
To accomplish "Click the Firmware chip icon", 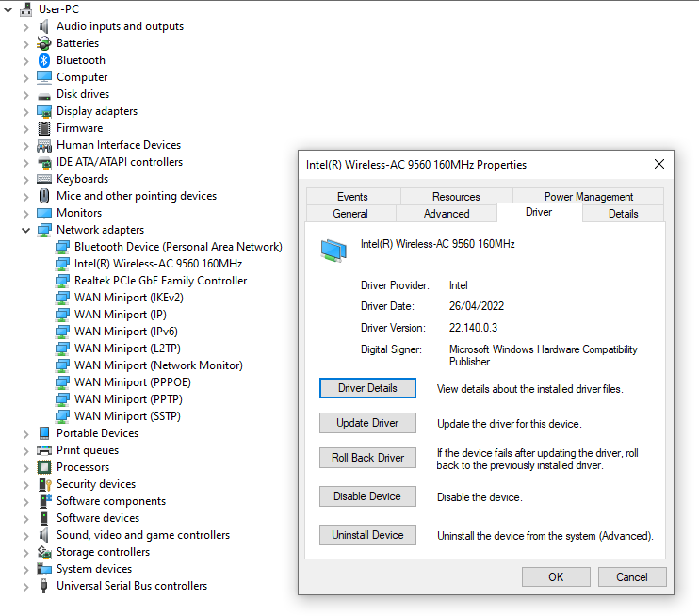I will coord(43,128).
